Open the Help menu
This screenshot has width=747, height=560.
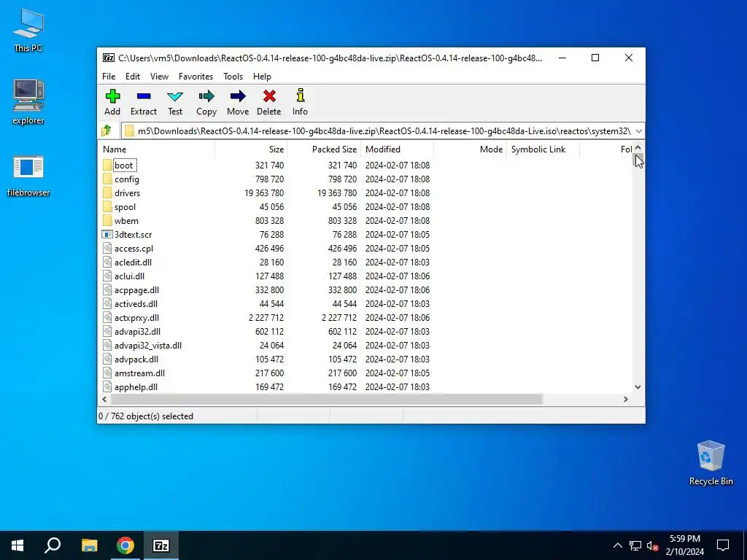point(262,76)
